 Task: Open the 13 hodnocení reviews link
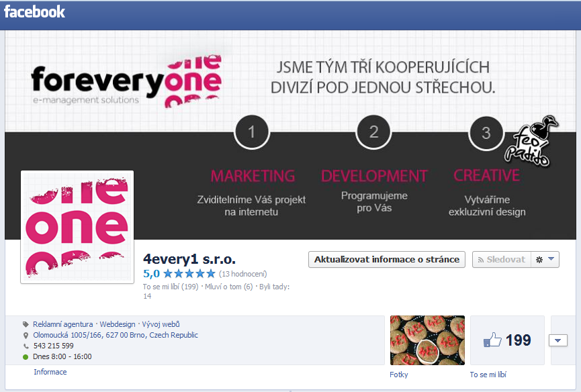tap(242, 274)
